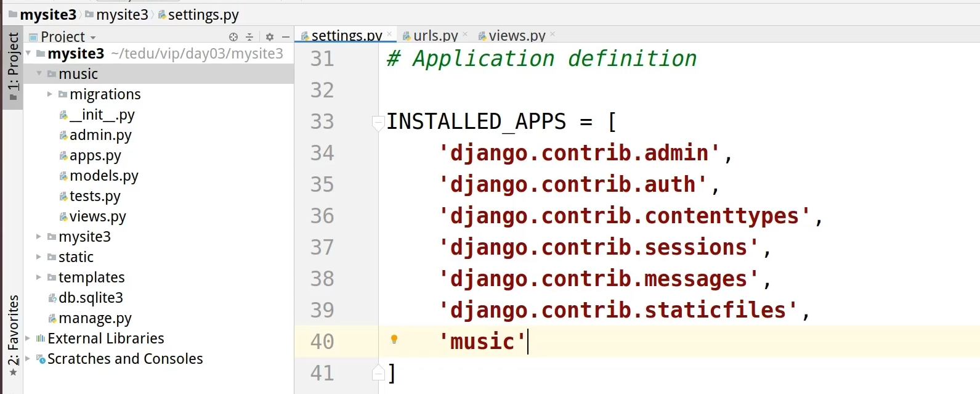The height and width of the screenshot is (394, 980).
Task: Click the 'django.contrib.auth' string
Action: point(572,184)
